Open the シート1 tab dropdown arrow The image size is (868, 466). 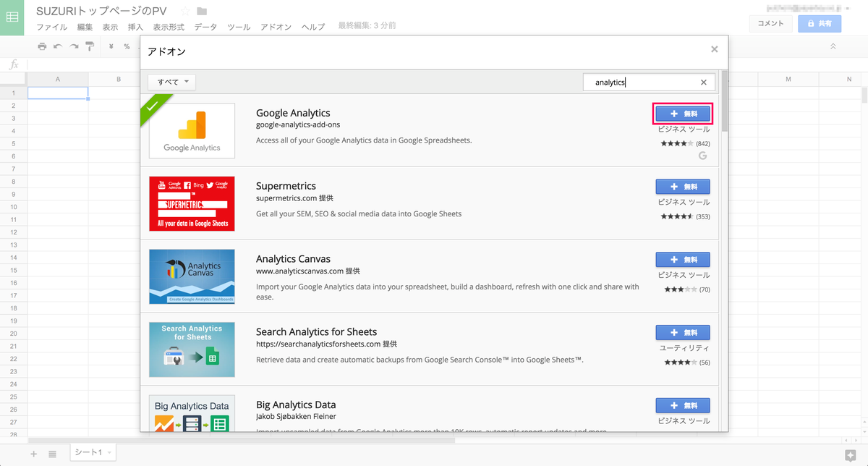[109, 453]
